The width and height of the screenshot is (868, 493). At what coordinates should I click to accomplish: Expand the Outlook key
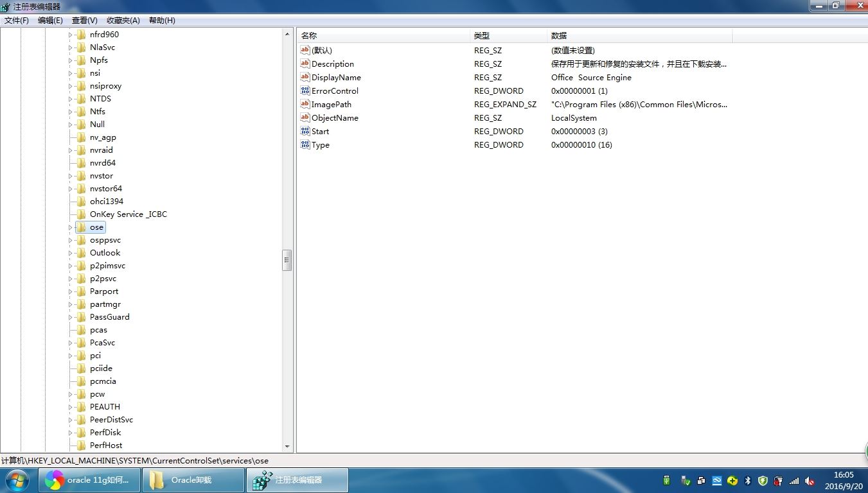[71, 253]
